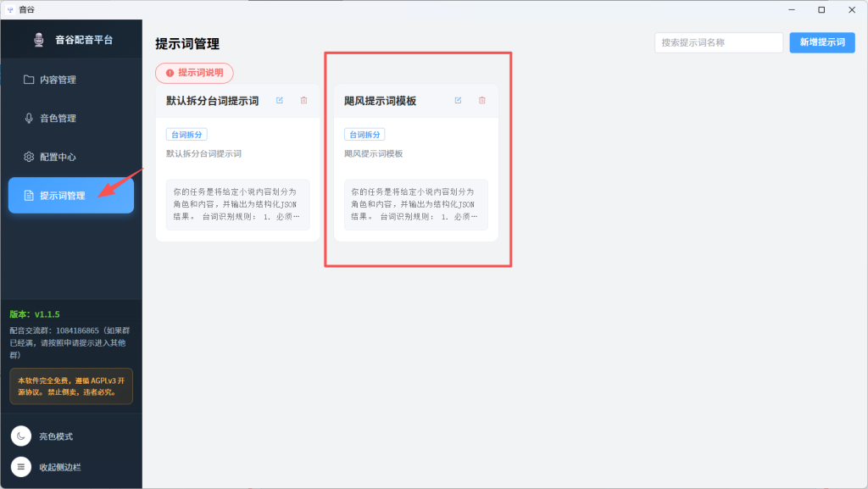Click the 默认拆分台词提示词 card title

click(x=213, y=101)
